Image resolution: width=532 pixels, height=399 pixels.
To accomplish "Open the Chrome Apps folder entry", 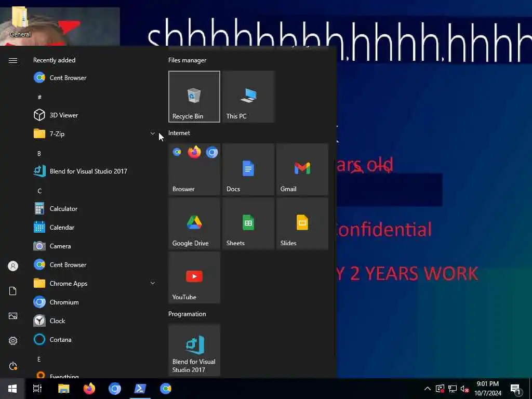I will pos(95,283).
